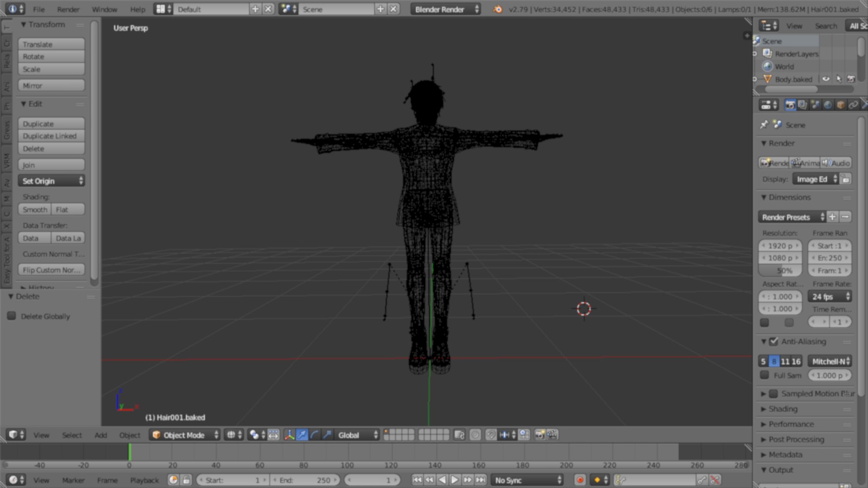Open the 3D view Select menu
Image resolution: width=868 pixels, height=488 pixels.
[x=72, y=435]
